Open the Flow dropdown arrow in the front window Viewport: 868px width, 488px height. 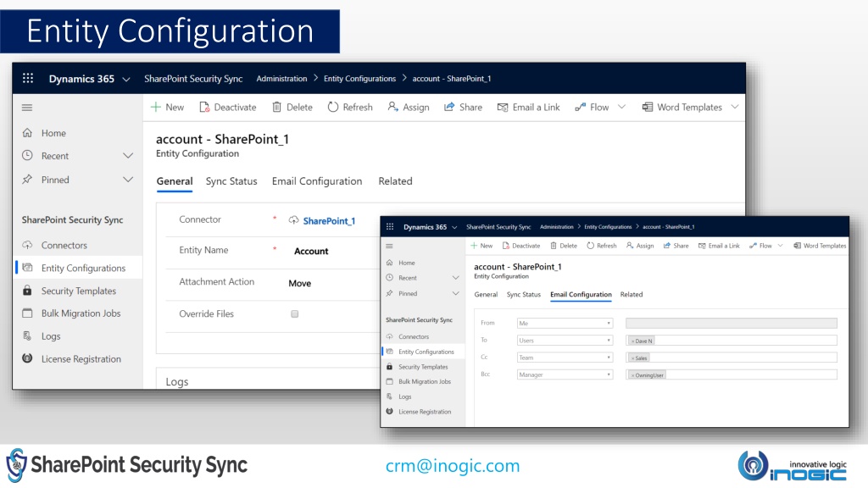coord(781,246)
